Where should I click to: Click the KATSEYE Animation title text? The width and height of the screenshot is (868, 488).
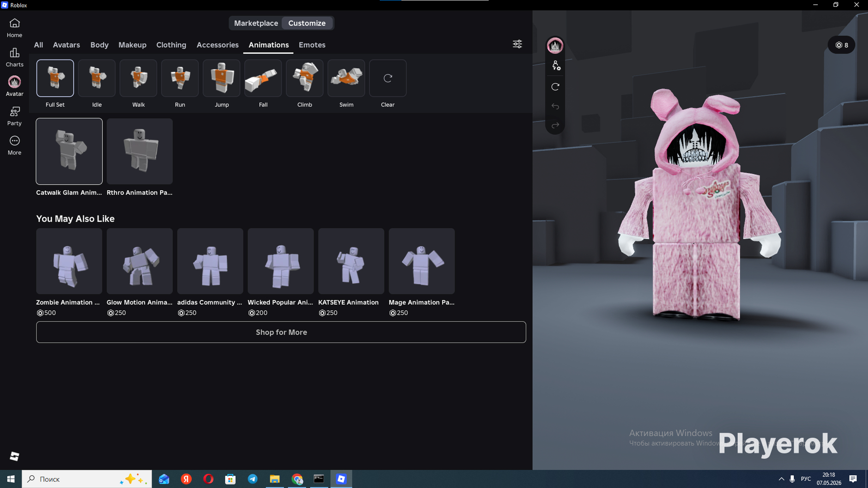[x=349, y=303]
